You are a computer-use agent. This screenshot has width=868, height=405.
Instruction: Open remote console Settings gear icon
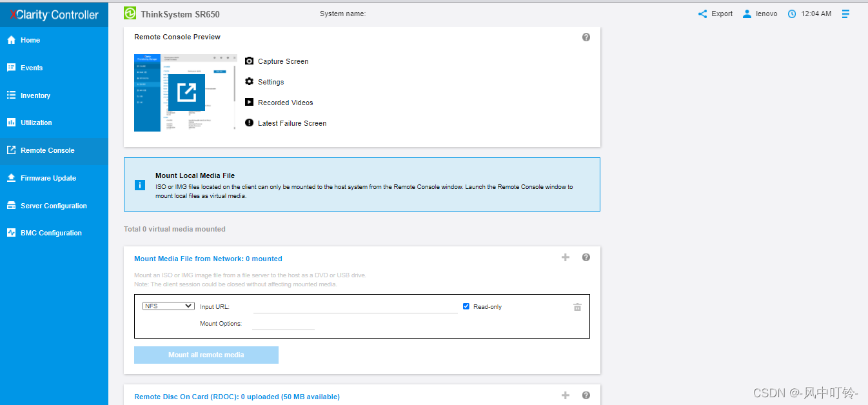[x=250, y=82]
